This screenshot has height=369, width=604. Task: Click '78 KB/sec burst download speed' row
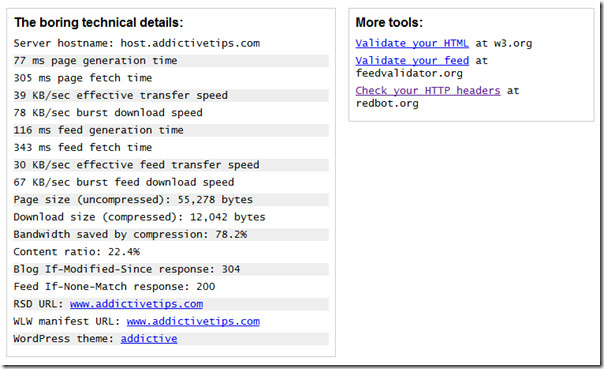[171, 112]
